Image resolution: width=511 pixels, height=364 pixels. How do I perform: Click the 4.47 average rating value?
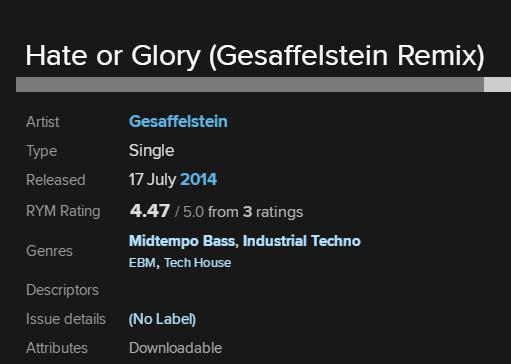coord(150,211)
